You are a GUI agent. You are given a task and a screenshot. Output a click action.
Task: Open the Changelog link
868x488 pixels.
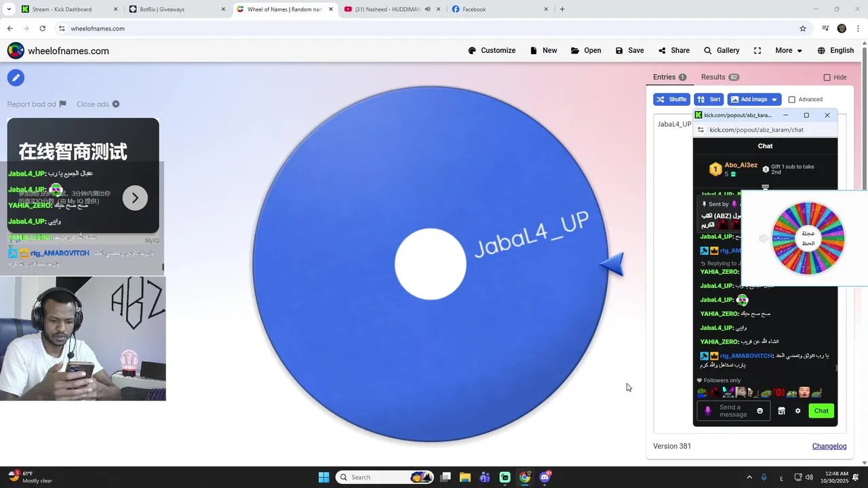coord(829,446)
